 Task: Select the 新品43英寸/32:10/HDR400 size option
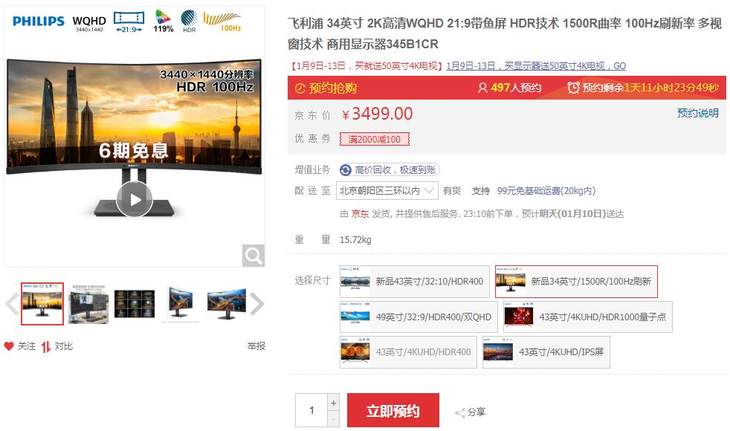point(414,281)
